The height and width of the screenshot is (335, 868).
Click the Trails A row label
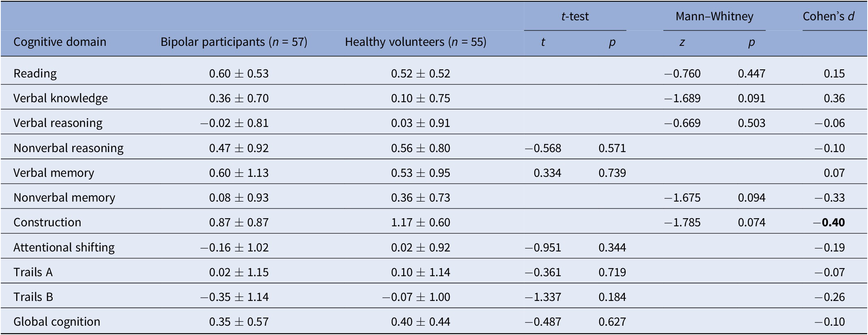click(33, 272)
